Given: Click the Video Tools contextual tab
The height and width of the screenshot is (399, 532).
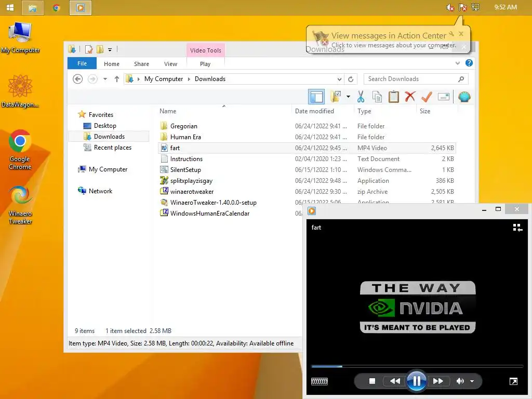Looking at the screenshot, I should pos(206,50).
